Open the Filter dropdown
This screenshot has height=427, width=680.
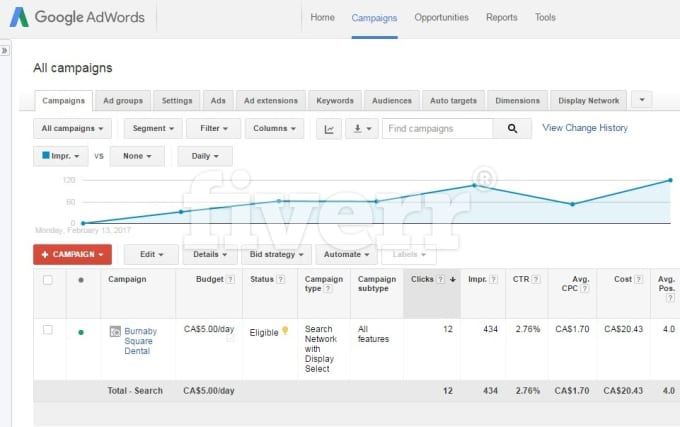(213, 129)
